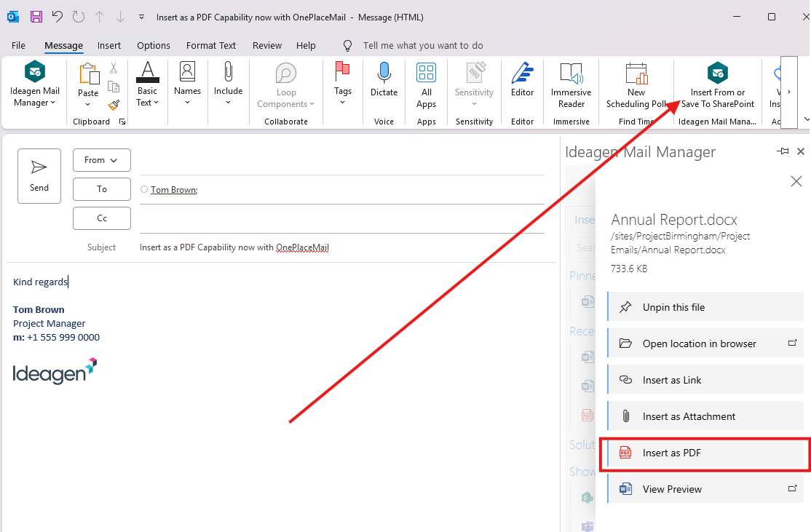Screen dimensions: 811x532
Task: Click Insert as Link
Action: point(705,380)
